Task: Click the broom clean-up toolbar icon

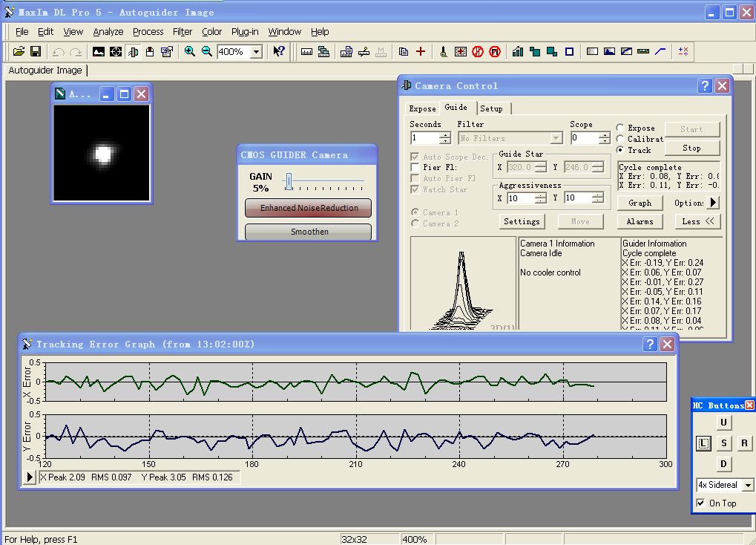Action: coord(444,51)
